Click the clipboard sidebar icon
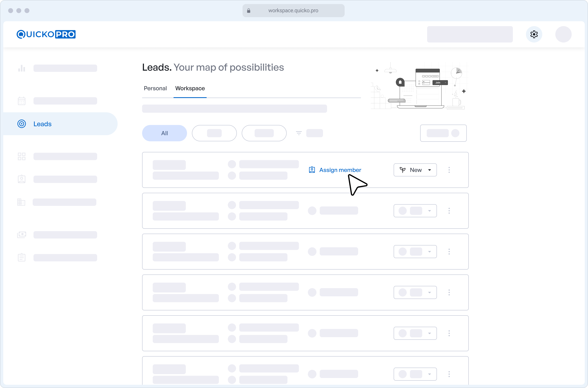This screenshot has height=388, width=588. 21,257
